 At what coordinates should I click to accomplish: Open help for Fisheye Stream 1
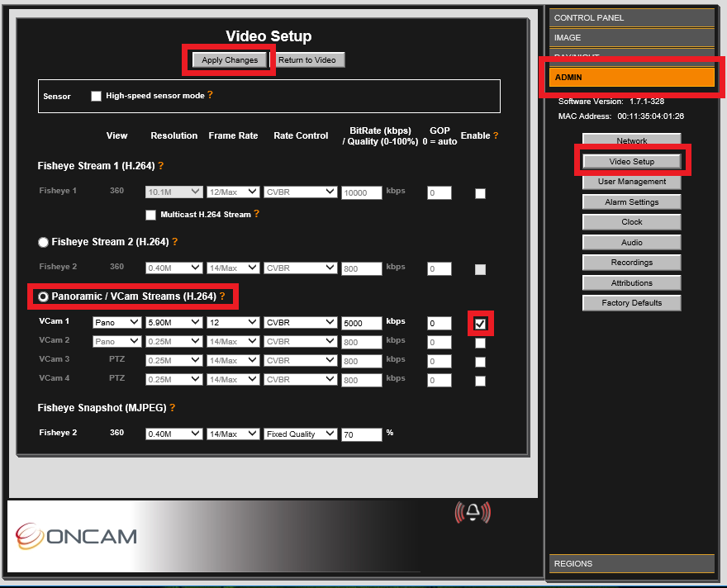tap(161, 165)
